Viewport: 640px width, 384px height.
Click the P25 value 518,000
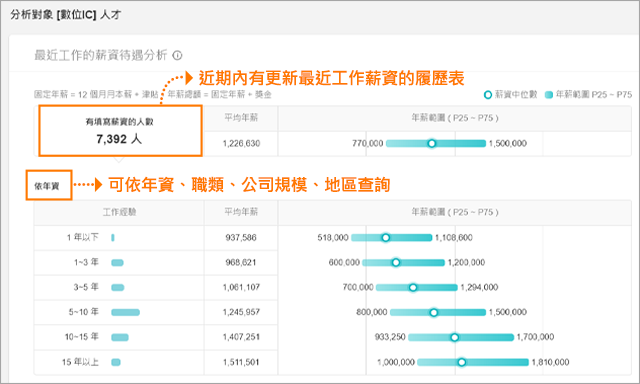[x=333, y=238]
